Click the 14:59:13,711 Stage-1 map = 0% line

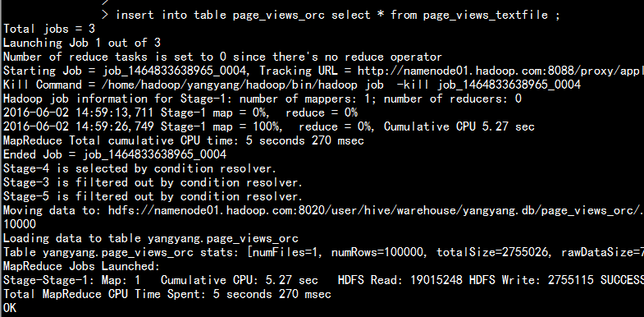click(180, 113)
